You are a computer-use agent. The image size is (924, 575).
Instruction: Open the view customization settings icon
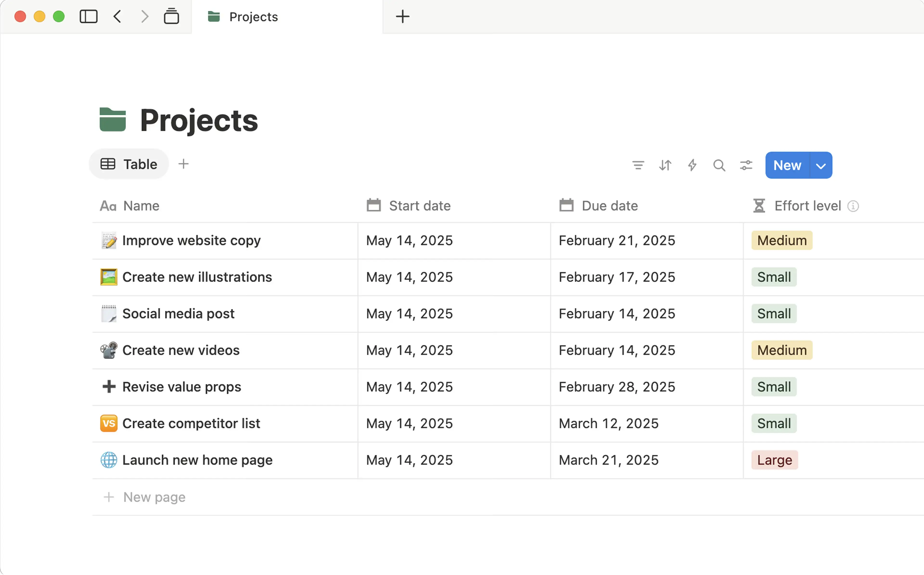tap(746, 165)
